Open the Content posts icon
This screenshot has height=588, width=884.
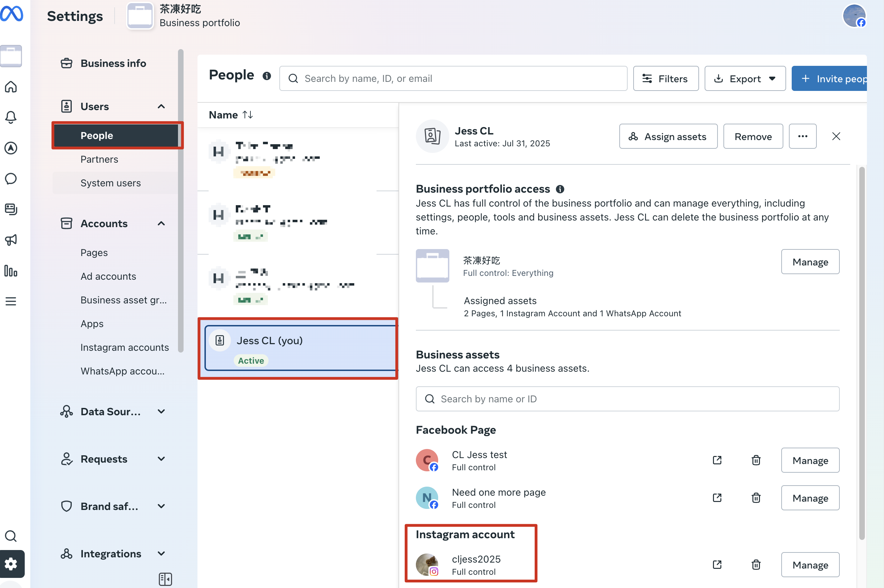[11, 209]
